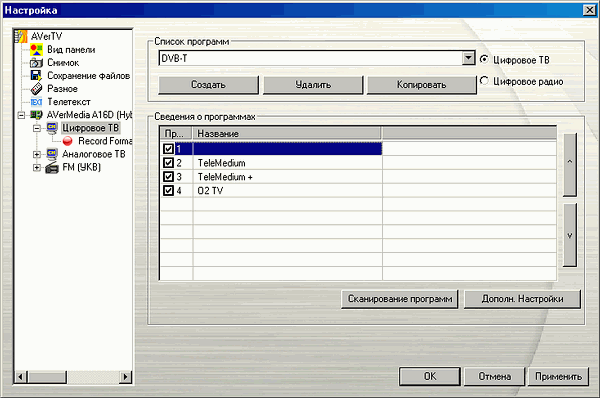The height and width of the screenshot is (398, 600).
Task: Expand the Аналоговое ТВ tree node
Action: point(37,155)
